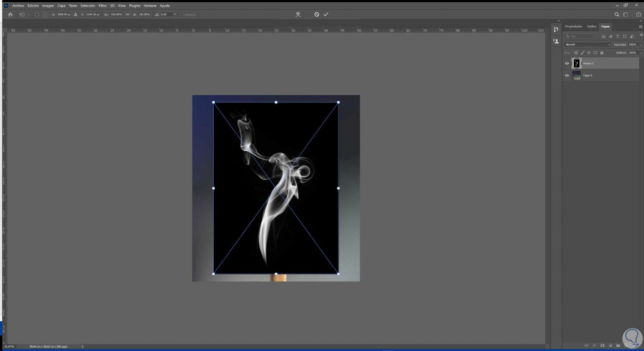Expand the Relleno dropdown arrow

[x=640, y=53]
